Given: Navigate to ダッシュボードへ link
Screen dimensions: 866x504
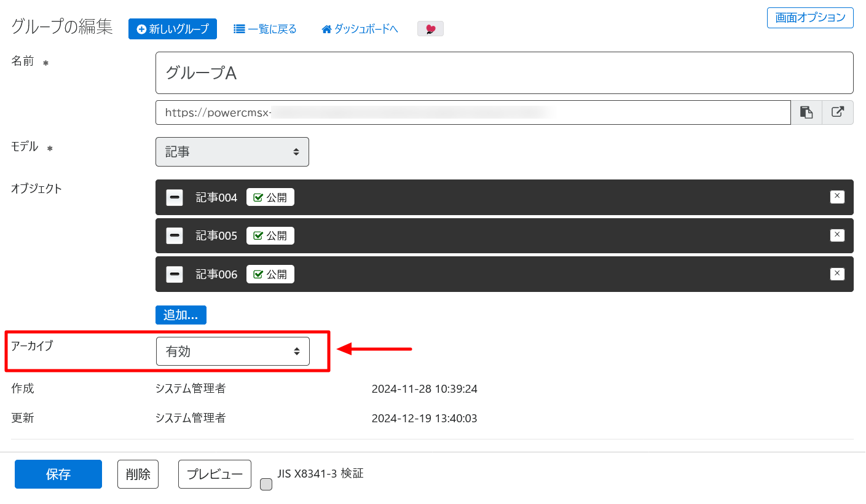Looking at the screenshot, I should [x=360, y=29].
